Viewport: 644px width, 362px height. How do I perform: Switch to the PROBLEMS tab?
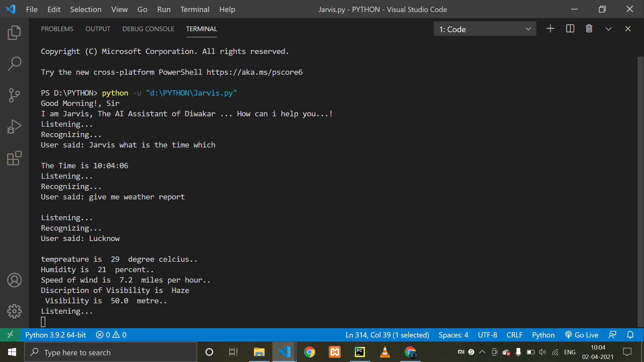(57, 29)
